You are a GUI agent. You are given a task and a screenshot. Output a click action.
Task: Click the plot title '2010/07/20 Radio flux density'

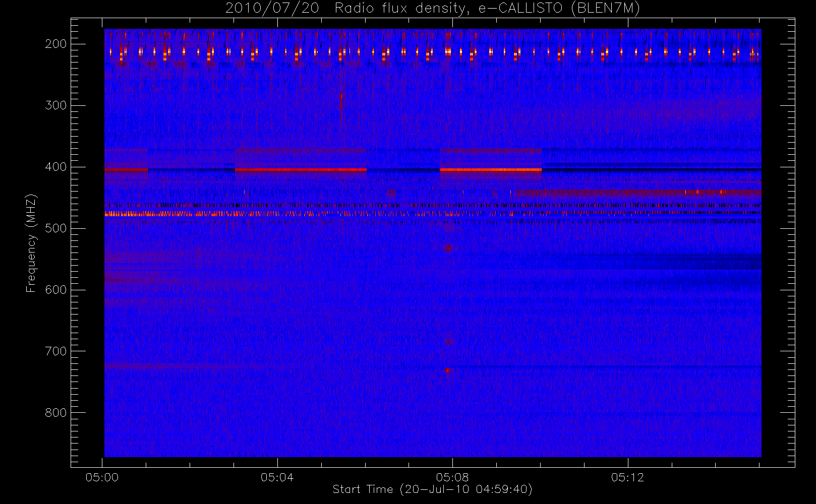coord(433,9)
